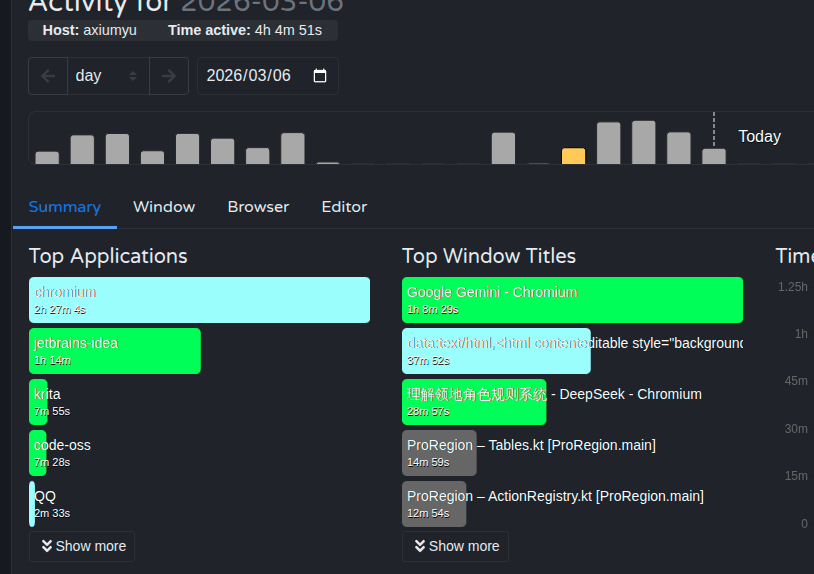Open the day period dropdown

coord(108,76)
